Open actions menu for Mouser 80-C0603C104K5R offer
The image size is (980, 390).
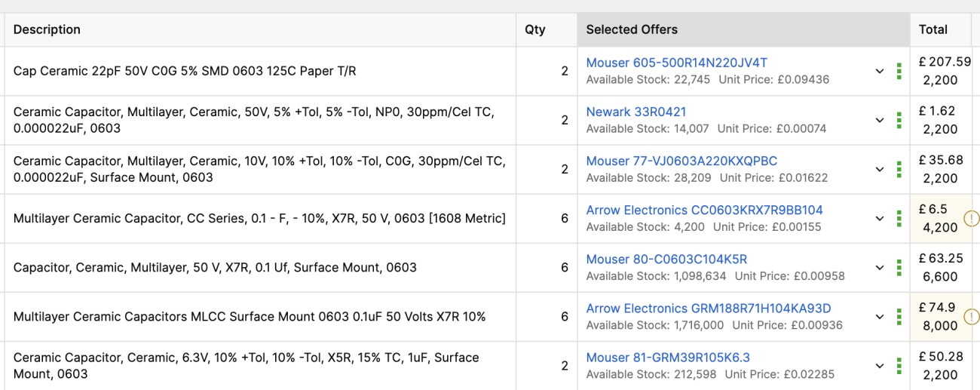tap(899, 268)
